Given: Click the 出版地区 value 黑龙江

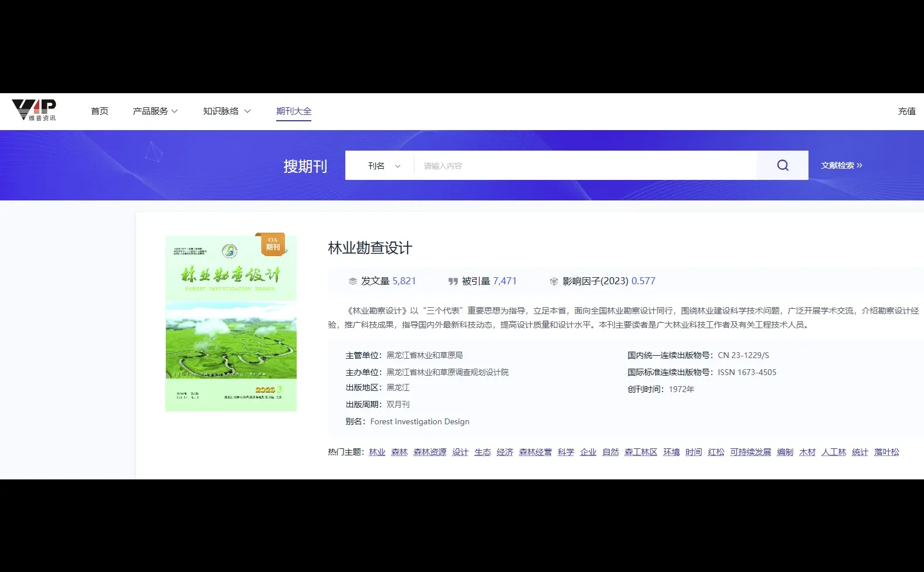Looking at the screenshot, I should tap(398, 387).
